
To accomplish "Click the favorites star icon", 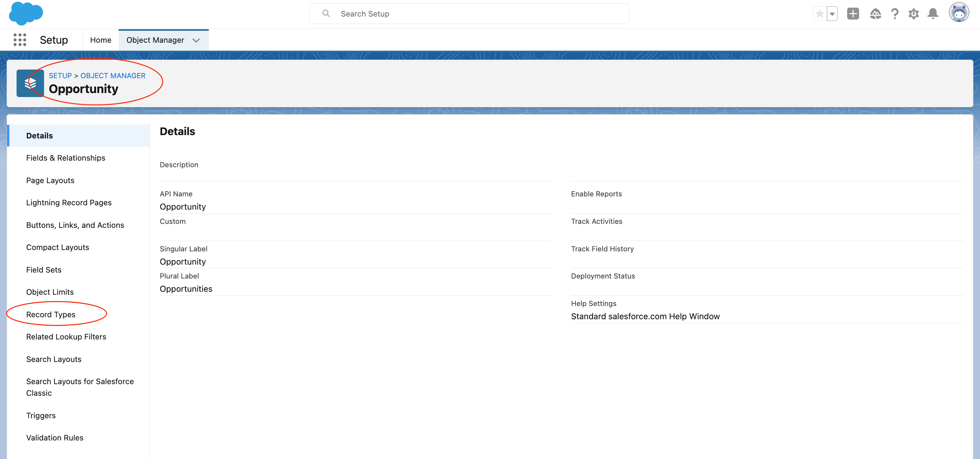I will click(819, 14).
